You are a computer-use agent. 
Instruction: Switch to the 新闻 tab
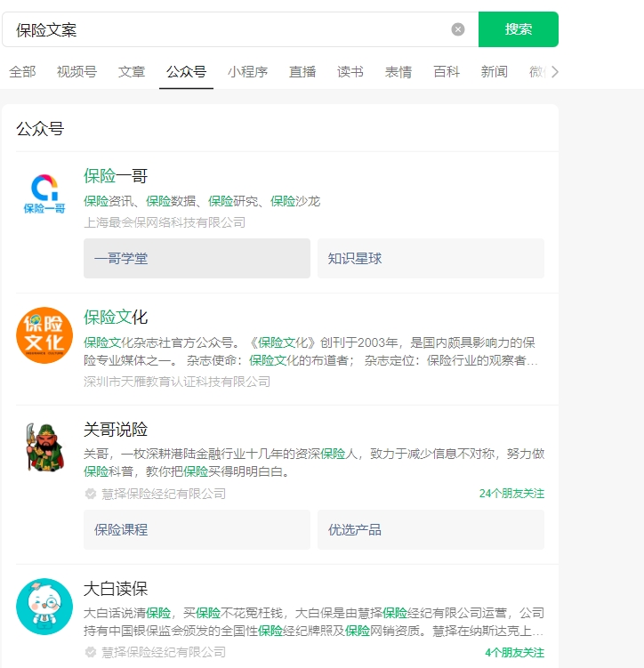[494, 71]
